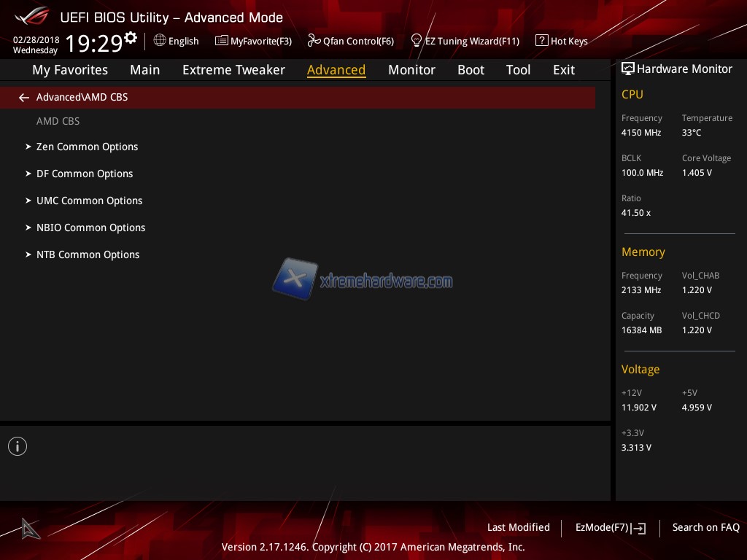Go to the Boot tab

click(471, 70)
